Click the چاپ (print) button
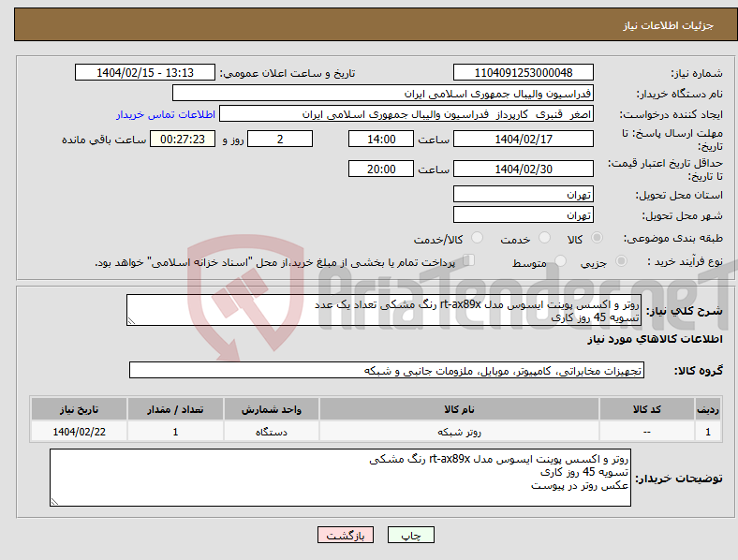Viewport: 738px width, 560px height. click(x=410, y=535)
